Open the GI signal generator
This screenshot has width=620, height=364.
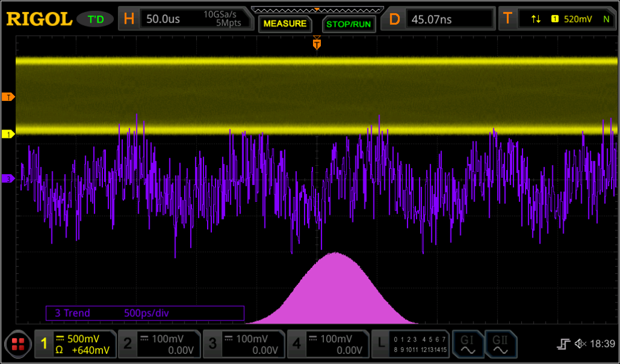tap(467, 344)
